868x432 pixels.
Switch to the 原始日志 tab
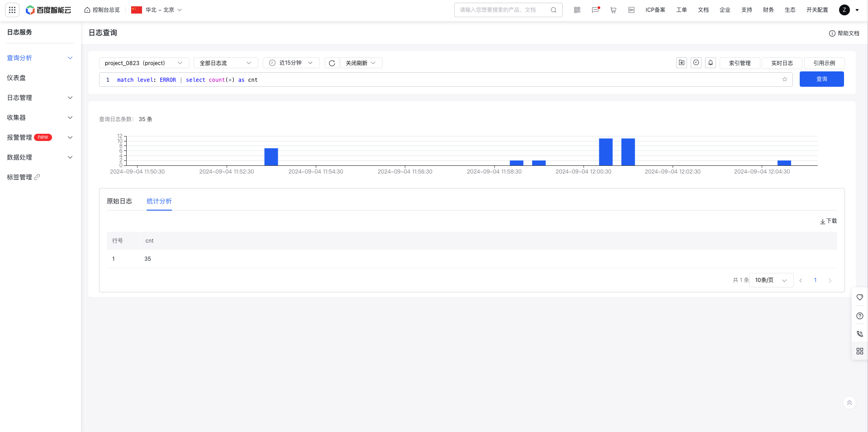(x=119, y=201)
